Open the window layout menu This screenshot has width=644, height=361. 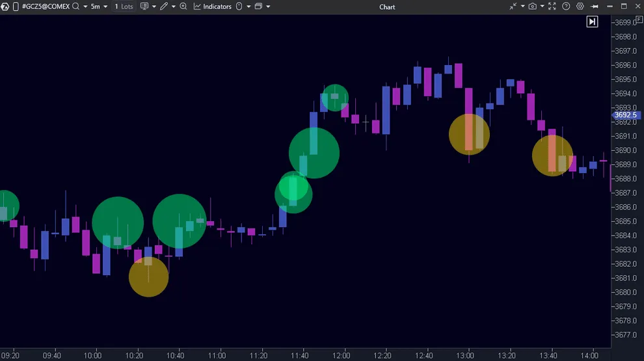(x=259, y=7)
